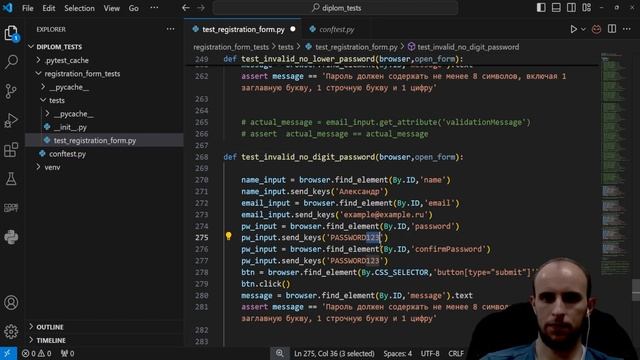
Task: Change encoding via UTF-8 in status bar
Action: click(x=430, y=353)
